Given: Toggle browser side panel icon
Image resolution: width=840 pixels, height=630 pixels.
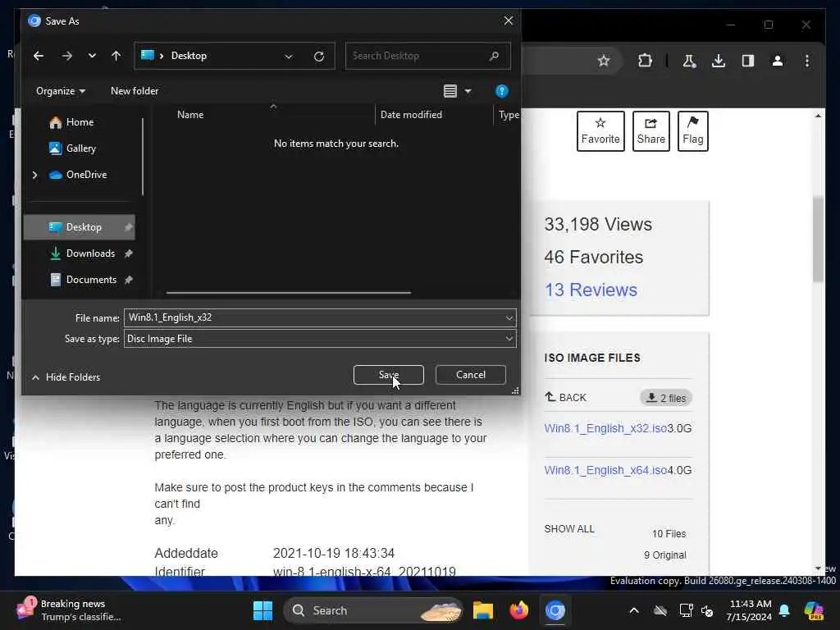Looking at the screenshot, I should [x=748, y=61].
